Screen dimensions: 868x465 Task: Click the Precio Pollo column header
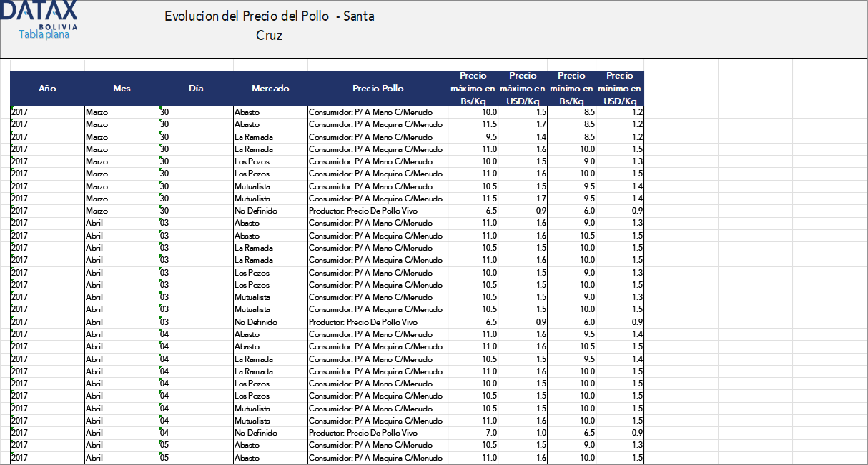coord(378,89)
